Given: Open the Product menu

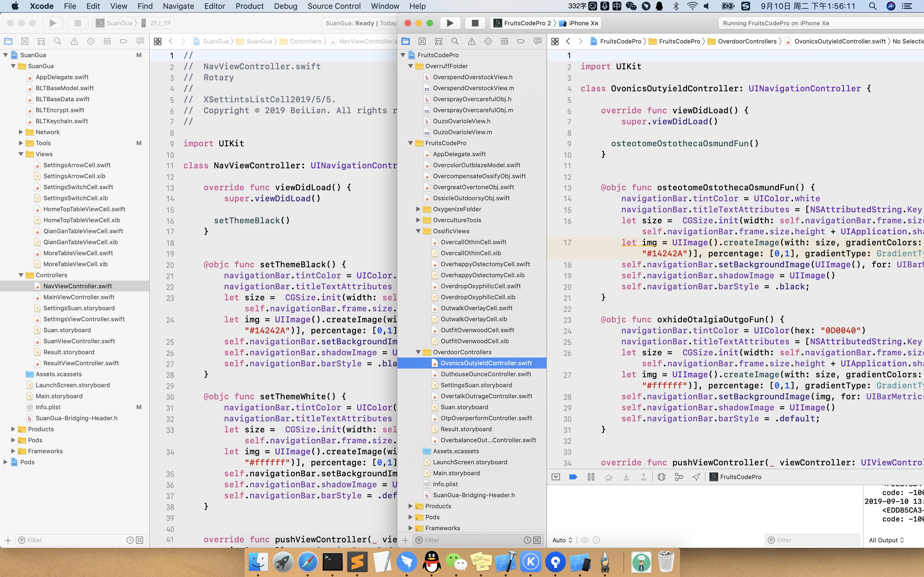Looking at the screenshot, I should 249,6.
